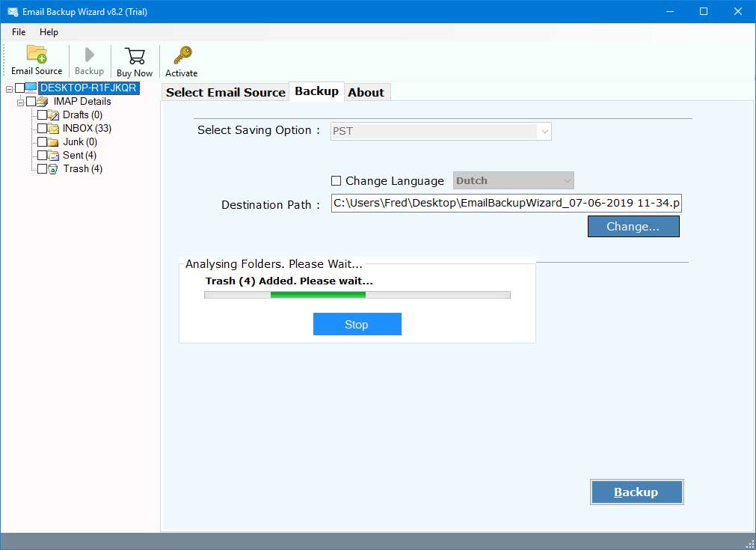The image size is (756, 550).
Task: Tick the Drafts (0) checkbox
Action: 42,114
